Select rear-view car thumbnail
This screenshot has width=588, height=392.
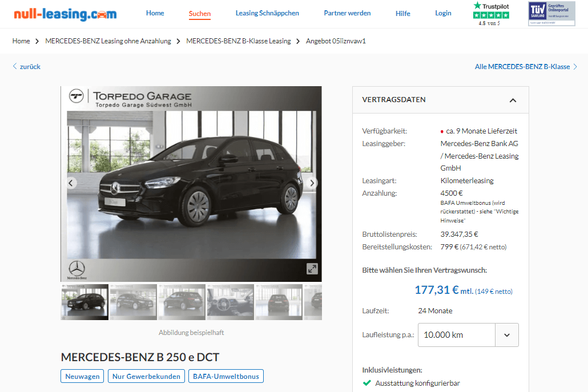279,302
